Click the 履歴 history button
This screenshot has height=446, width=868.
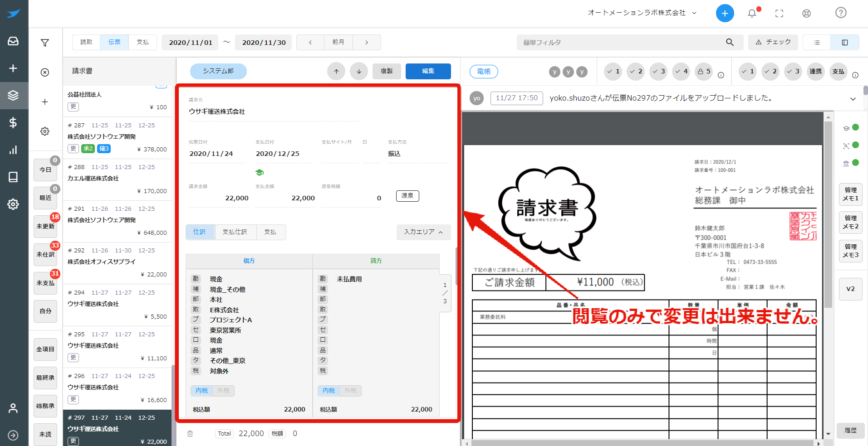click(851, 431)
